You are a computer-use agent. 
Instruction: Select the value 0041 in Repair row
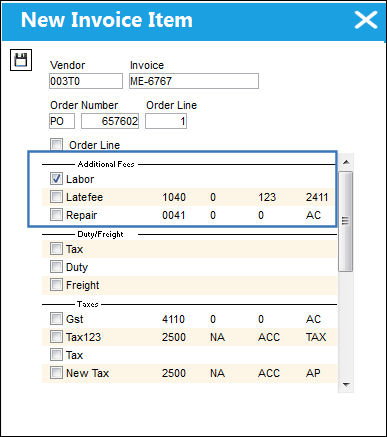point(174,215)
